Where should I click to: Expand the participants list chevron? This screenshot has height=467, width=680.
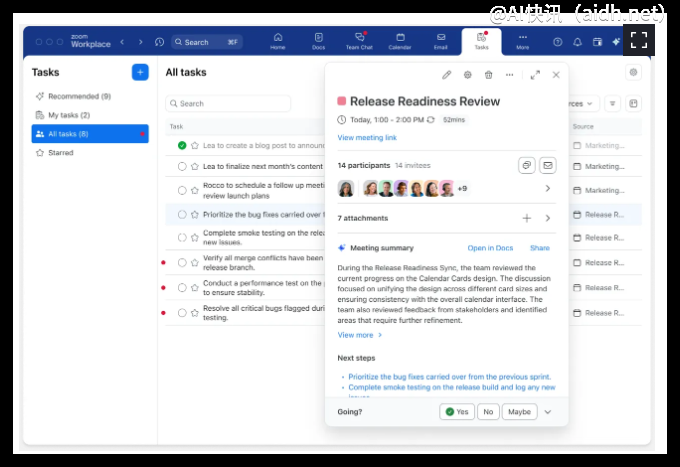[547, 188]
